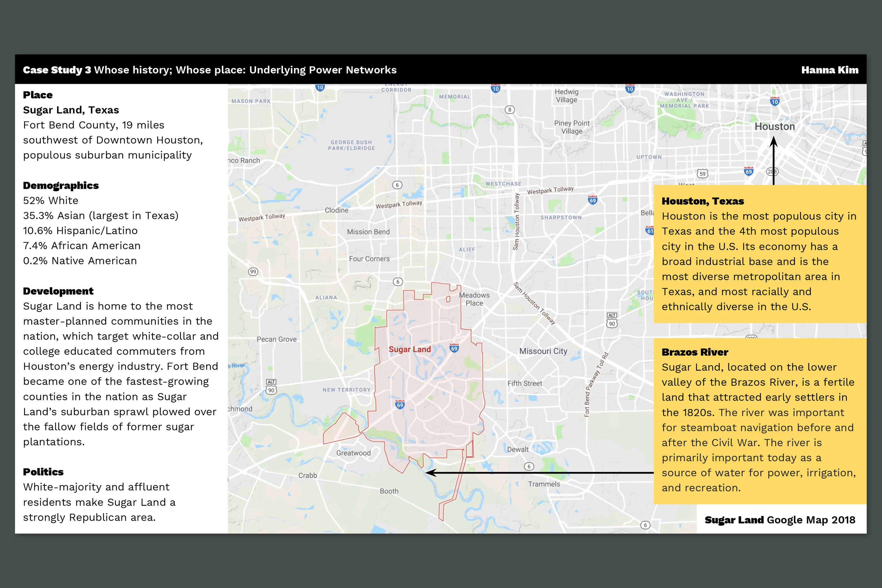This screenshot has width=882, height=588.
Task: Click the Brazos River yellow box heading
Action: (694, 352)
